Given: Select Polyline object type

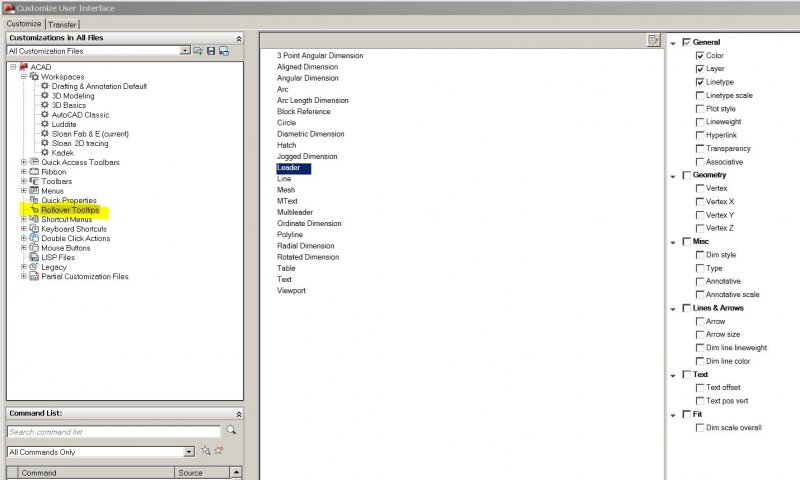Looking at the screenshot, I should click(290, 235).
